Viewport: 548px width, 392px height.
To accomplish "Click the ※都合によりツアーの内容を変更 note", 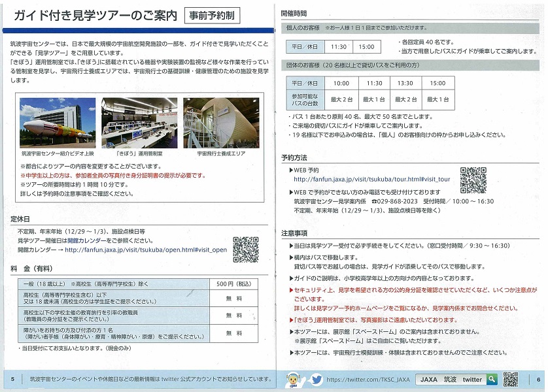I will [91, 167].
